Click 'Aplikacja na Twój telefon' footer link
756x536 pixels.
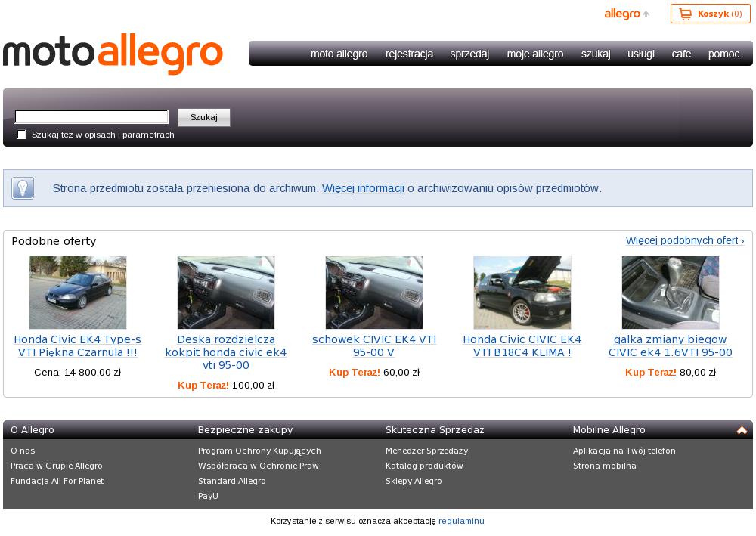624,451
